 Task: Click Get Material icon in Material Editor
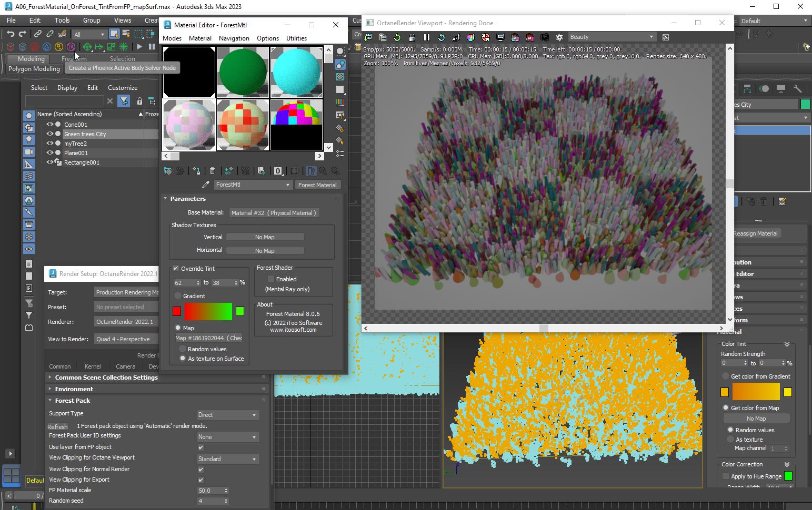pos(168,171)
